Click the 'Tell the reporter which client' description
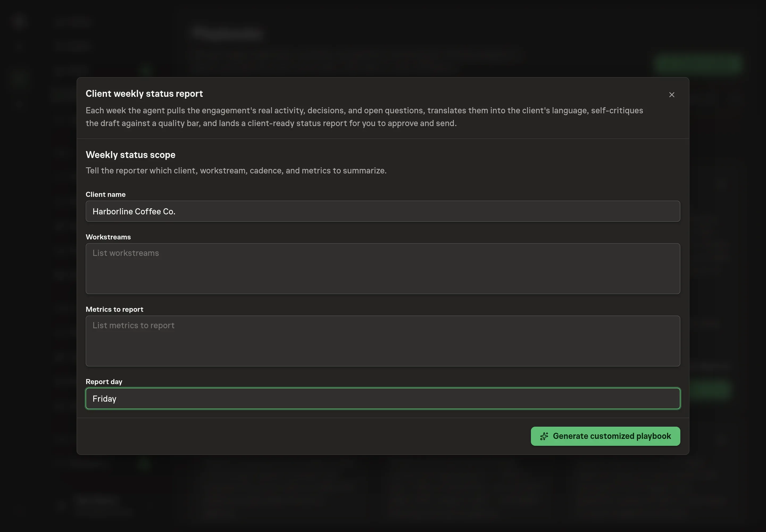This screenshot has height=532, width=766. (236, 171)
